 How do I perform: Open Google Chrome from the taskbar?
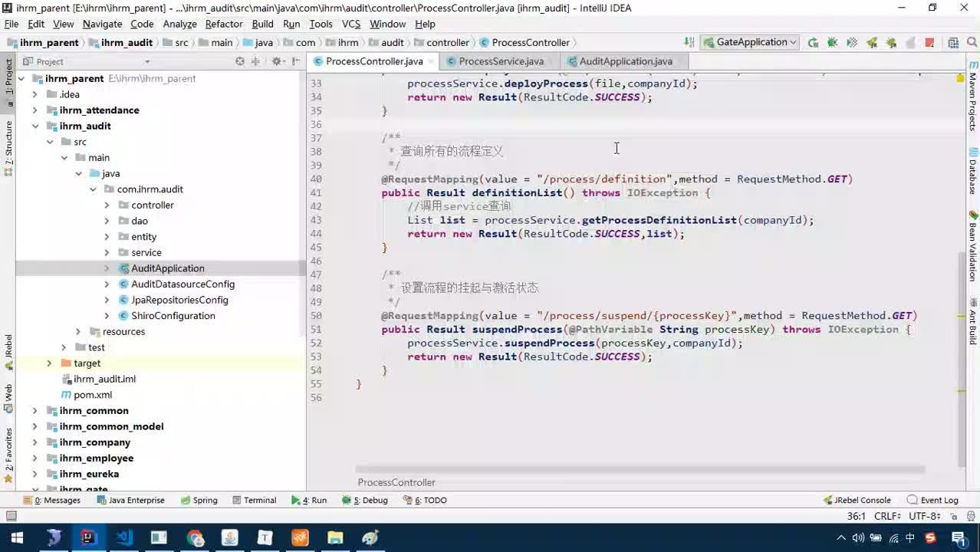coord(194,537)
